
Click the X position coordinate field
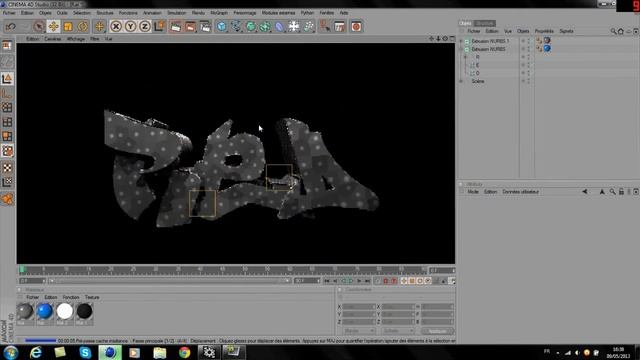coord(358,307)
